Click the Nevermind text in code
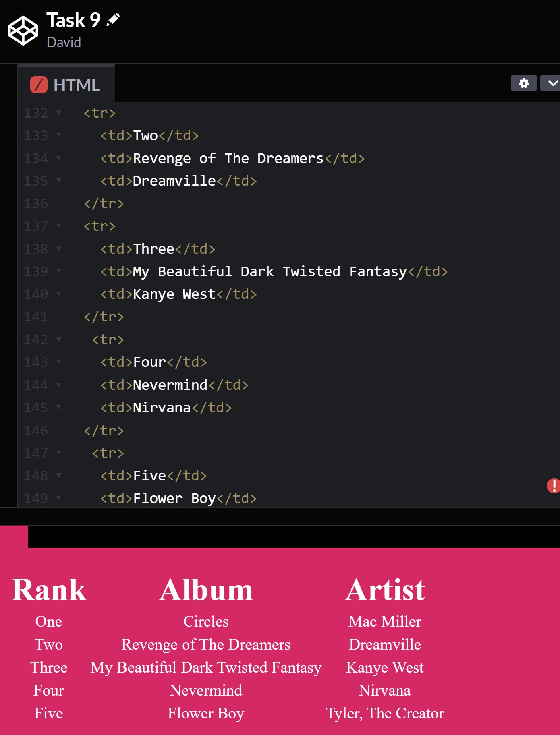The image size is (560, 735). (170, 385)
